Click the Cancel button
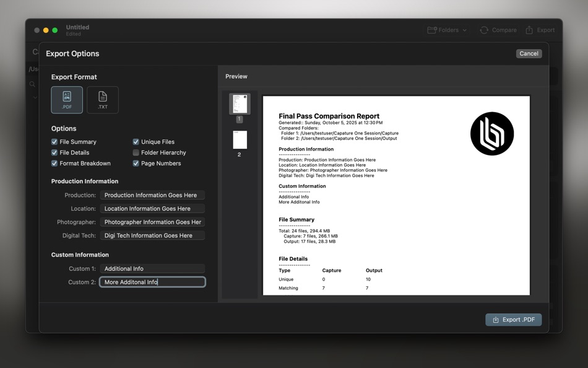The width and height of the screenshot is (588, 368). pyautogui.click(x=529, y=53)
